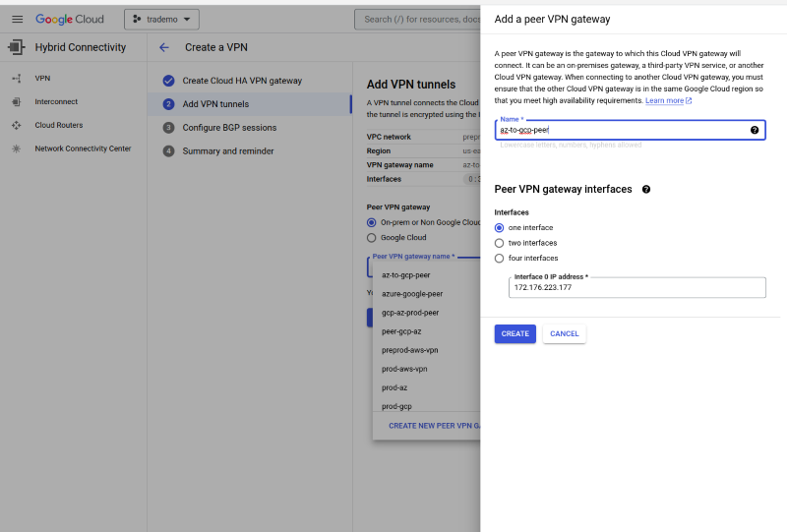This screenshot has width=787, height=532.
Task: Click the Cancel button
Action: [x=564, y=333]
